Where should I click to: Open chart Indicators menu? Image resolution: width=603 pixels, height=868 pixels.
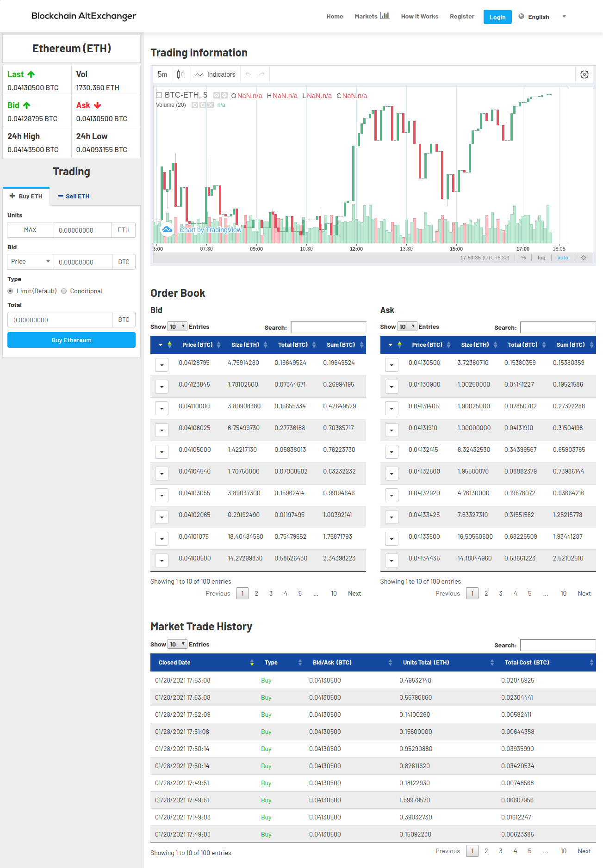215,74
